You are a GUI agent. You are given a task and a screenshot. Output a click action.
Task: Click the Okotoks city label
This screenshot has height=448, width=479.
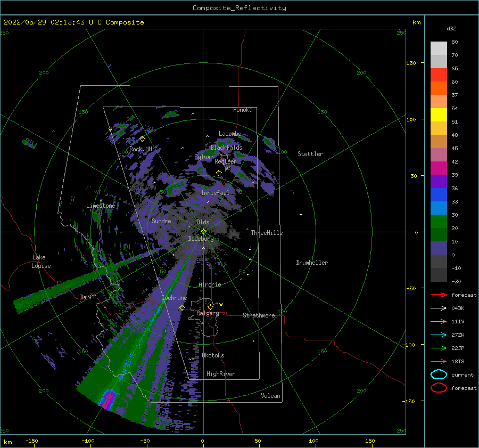pyautogui.click(x=213, y=355)
